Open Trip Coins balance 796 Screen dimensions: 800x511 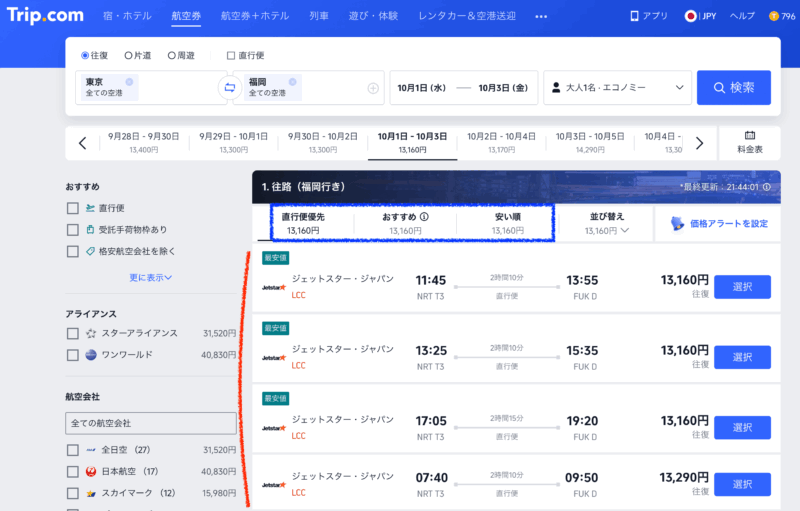pos(782,16)
